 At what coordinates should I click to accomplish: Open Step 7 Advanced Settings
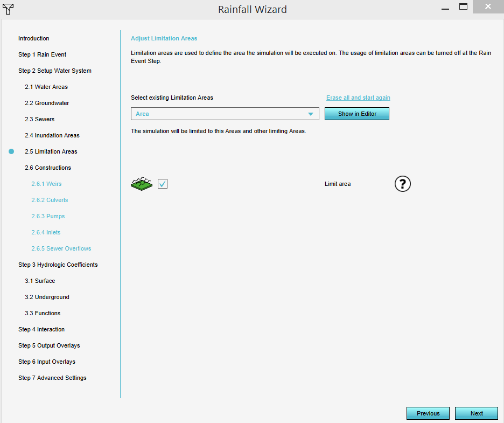click(x=52, y=378)
